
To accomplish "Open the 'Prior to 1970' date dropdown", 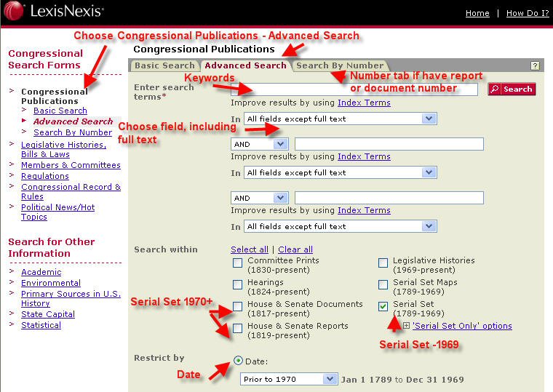I will (x=289, y=379).
